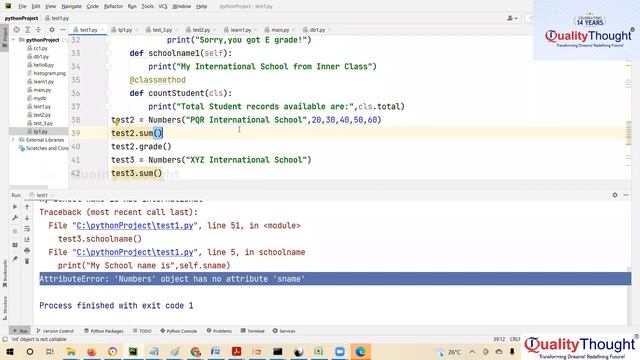Click line separator CRLF in status bar
This screenshot has height=360, width=640.
coord(515,339)
